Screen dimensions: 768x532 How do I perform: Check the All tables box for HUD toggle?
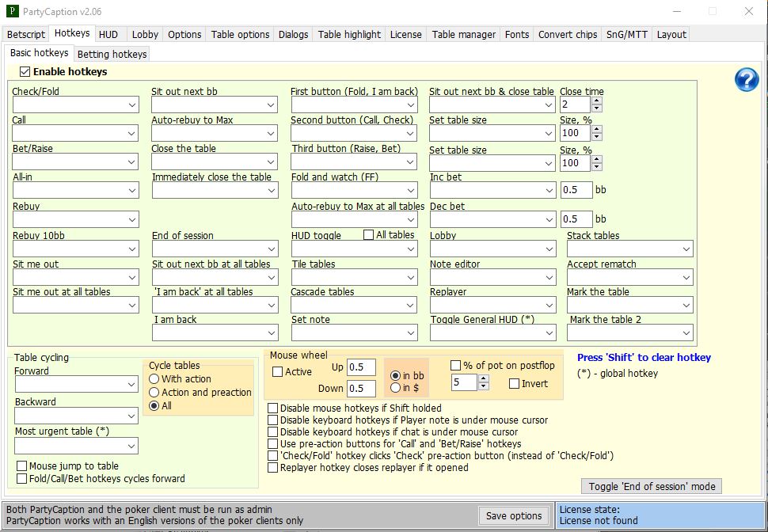coord(368,235)
